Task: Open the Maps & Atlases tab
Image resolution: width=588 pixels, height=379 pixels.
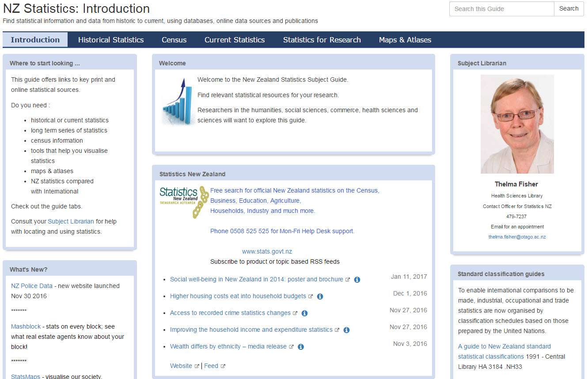Action: pyautogui.click(x=405, y=40)
